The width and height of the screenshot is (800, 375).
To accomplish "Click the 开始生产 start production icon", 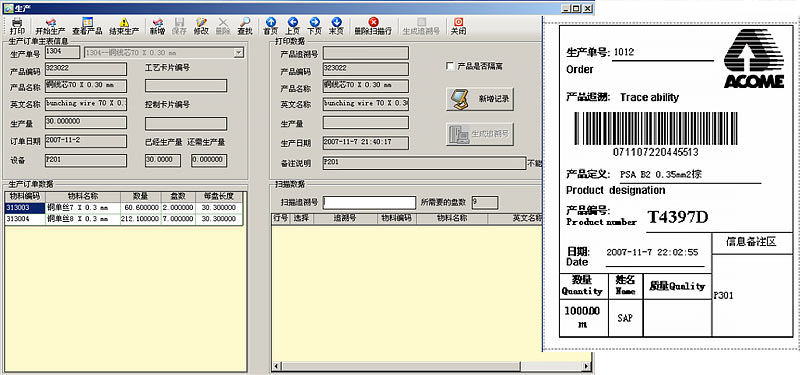I will click(x=51, y=22).
